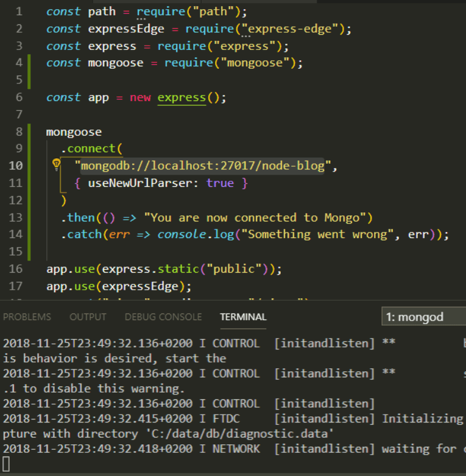Image resolution: width=466 pixels, height=476 pixels.
Task: Click the underlined express constructor call
Action: click(182, 97)
